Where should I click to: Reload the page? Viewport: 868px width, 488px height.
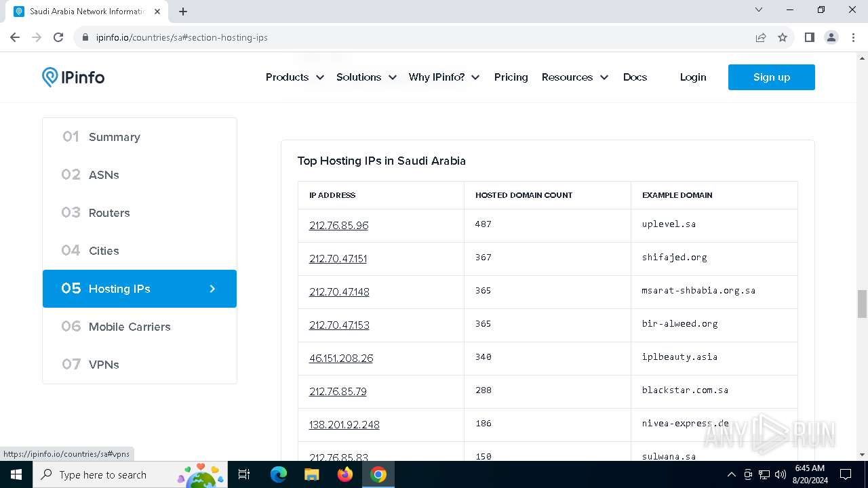pos(58,37)
